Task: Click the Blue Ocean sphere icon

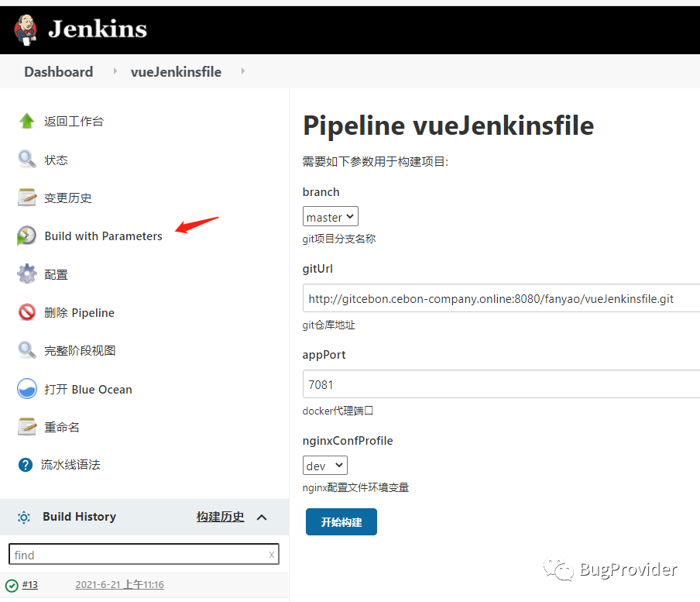Action: click(27, 389)
